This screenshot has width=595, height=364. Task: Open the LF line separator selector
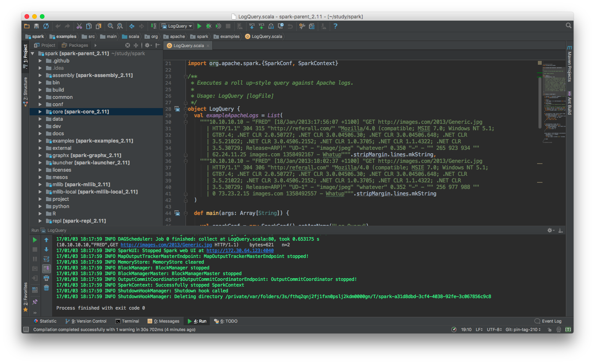tap(479, 330)
